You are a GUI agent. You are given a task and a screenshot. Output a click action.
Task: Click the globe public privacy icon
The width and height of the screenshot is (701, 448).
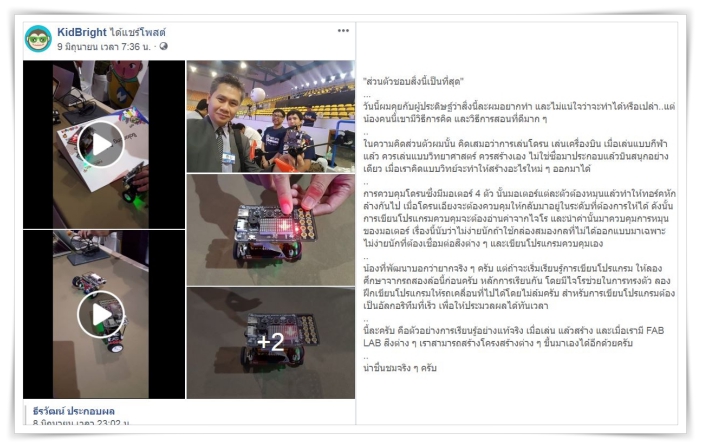pos(164,46)
